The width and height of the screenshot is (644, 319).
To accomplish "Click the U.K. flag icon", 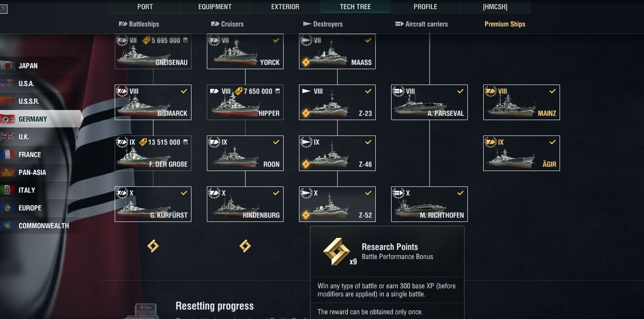I will (8, 137).
